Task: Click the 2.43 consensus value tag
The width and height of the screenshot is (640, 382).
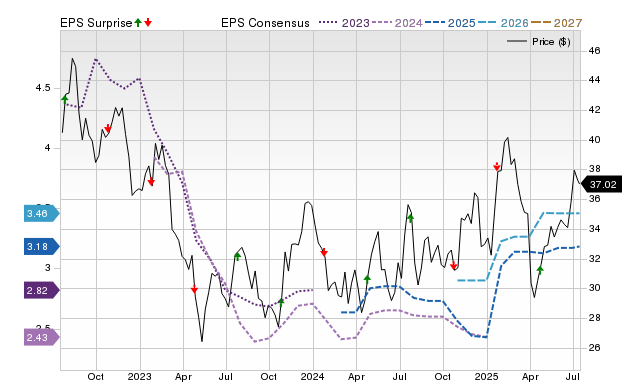Action: [42, 338]
